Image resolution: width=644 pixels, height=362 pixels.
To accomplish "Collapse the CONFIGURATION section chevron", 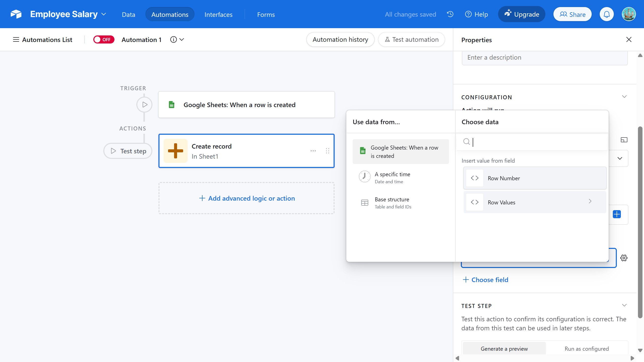I will point(624,97).
